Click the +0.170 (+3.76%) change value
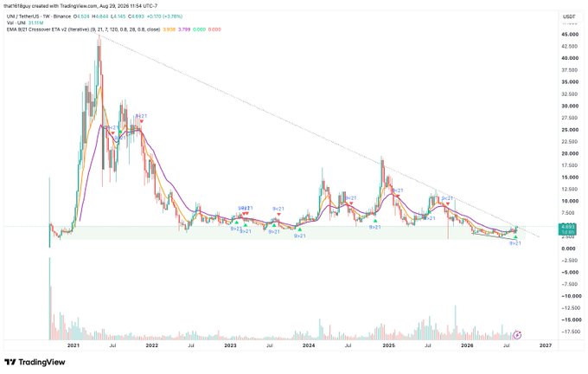This screenshot has height=374, width=588. 164,16
